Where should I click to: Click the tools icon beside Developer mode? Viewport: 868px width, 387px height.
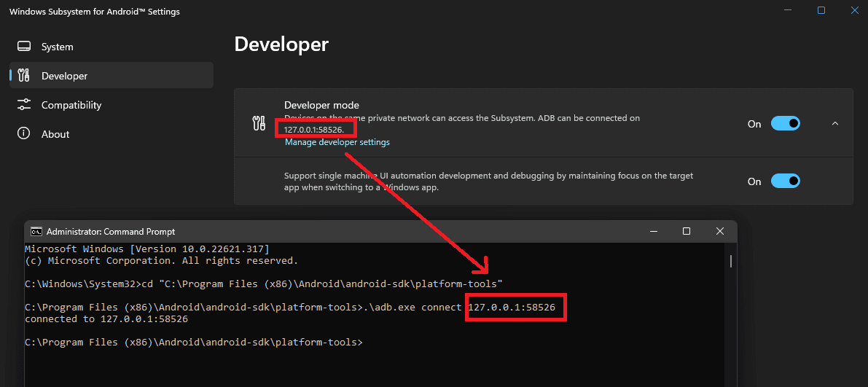click(259, 124)
